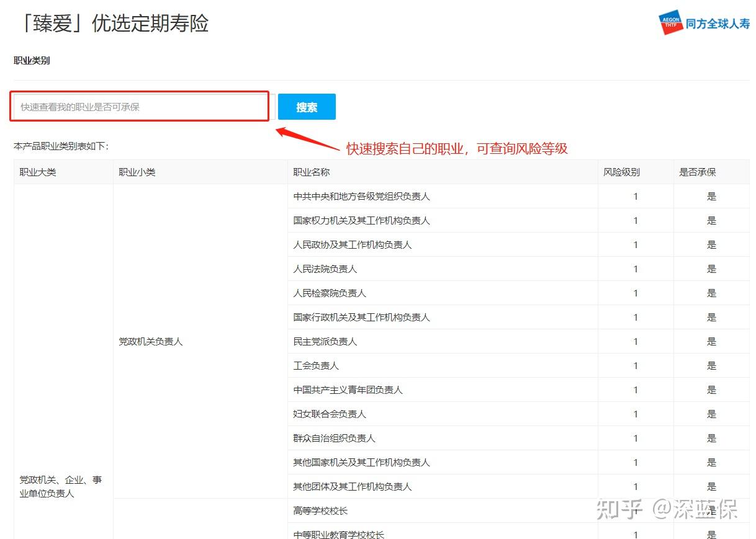Click the red annotation about risk level search

click(x=457, y=149)
